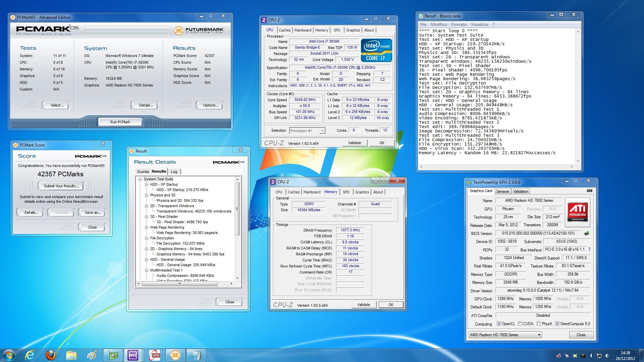Open Visualizza menu in Notepad
The height and width of the screenshot is (362, 644).
pos(479,24)
